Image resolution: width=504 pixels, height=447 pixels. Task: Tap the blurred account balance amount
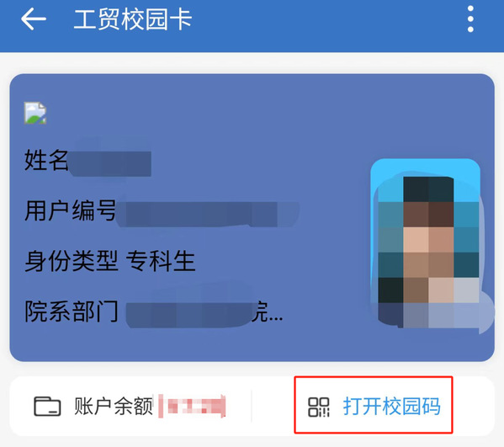point(192,407)
